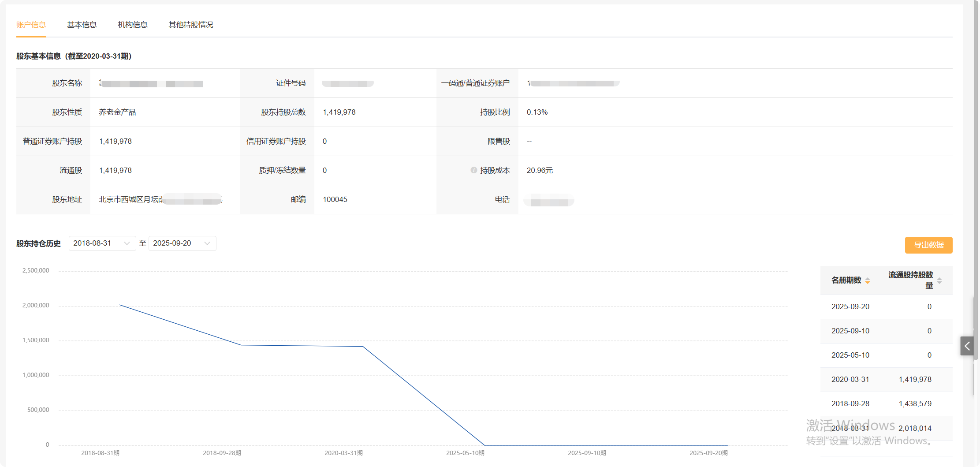The height and width of the screenshot is (467, 980).
Task: Click the 流通股持股数量 column header
Action: (x=911, y=280)
